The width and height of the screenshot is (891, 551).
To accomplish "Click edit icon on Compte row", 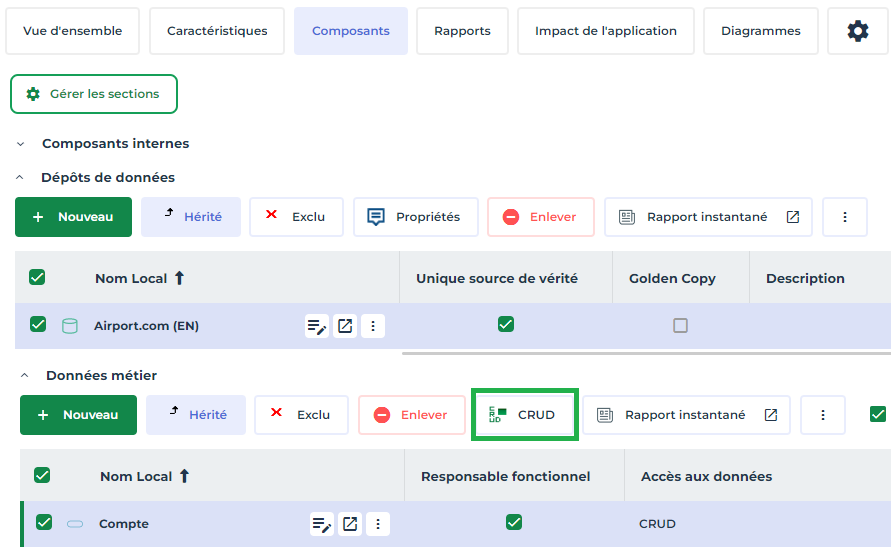I will pos(322,524).
